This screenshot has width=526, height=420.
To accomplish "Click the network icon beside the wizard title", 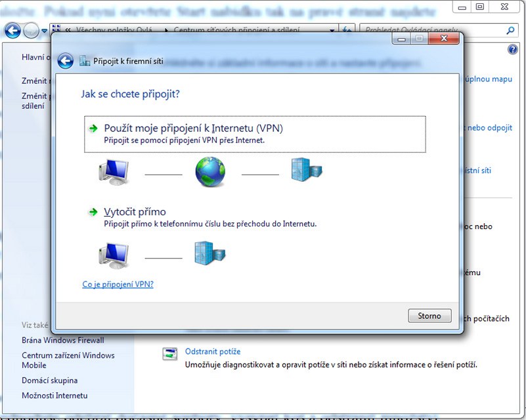I will click(x=84, y=61).
